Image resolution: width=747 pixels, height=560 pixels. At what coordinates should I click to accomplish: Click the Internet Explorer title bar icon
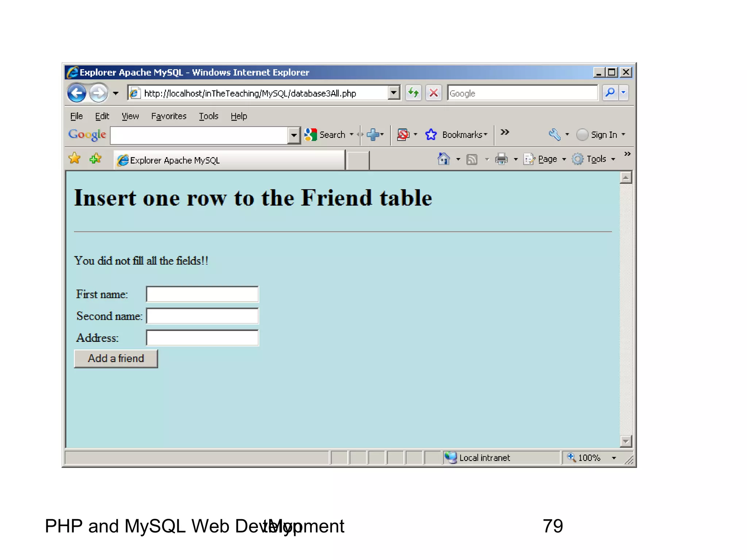[73, 72]
